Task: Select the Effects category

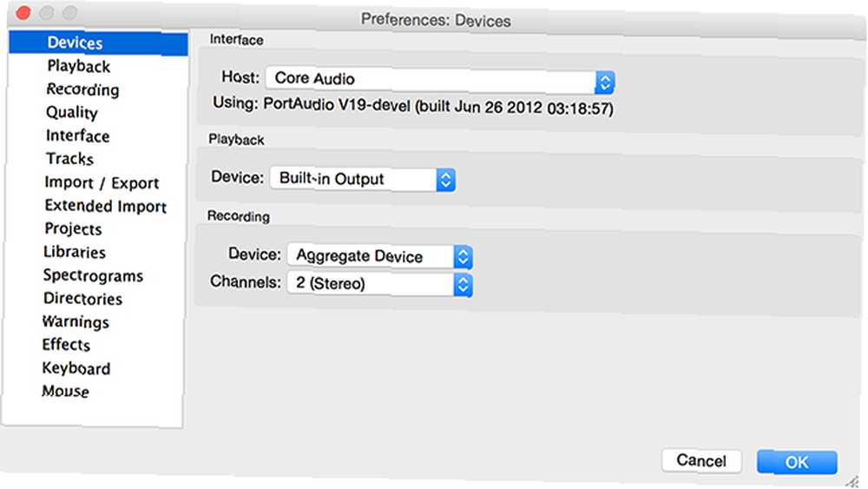Action: click(x=66, y=345)
